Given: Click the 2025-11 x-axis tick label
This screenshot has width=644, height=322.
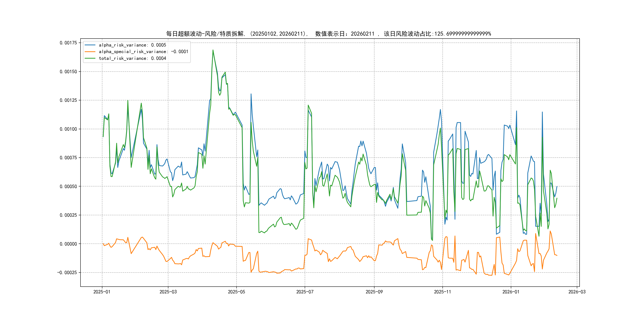Looking at the screenshot, I should pos(442,292).
